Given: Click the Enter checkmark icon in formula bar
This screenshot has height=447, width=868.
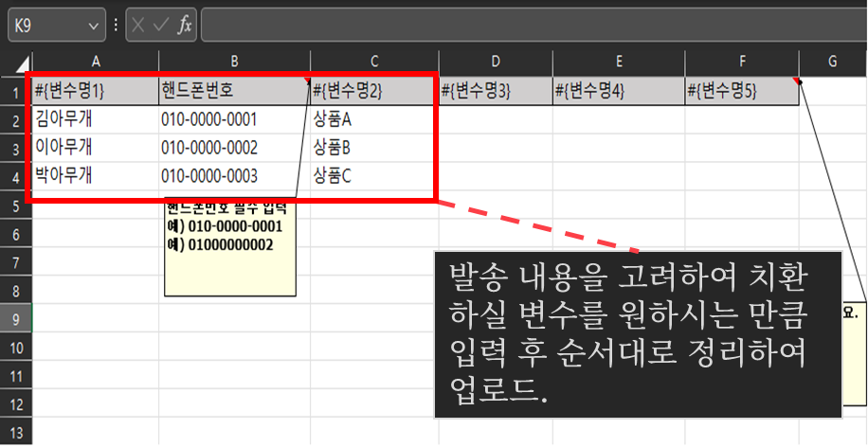Looking at the screenshot, I should [x=161, y=26].
